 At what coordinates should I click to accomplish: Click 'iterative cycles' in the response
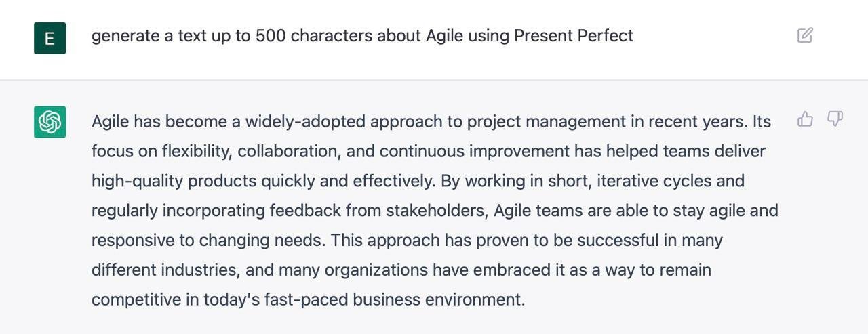(x=654, y=181)
